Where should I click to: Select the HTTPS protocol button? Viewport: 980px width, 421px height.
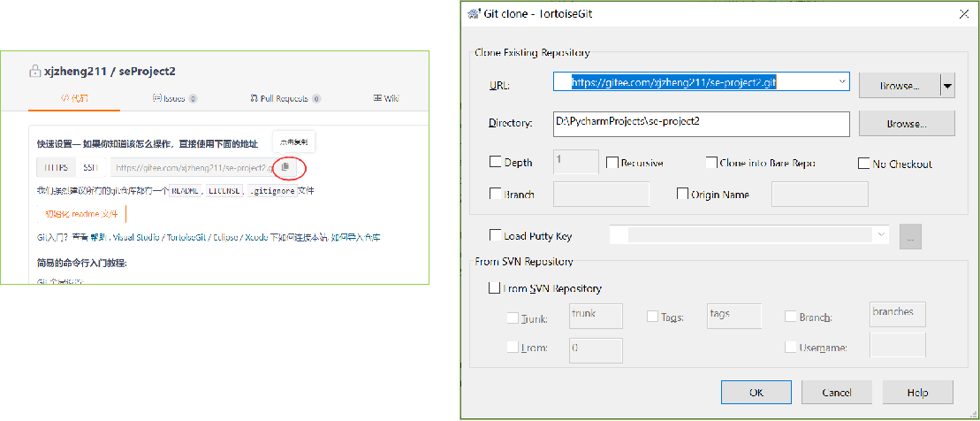(57, 168)
